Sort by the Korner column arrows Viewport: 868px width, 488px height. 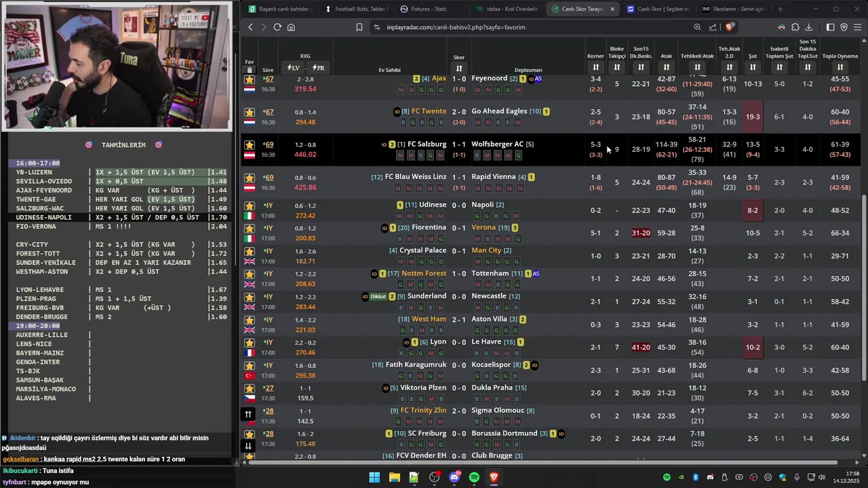point(595,67)
